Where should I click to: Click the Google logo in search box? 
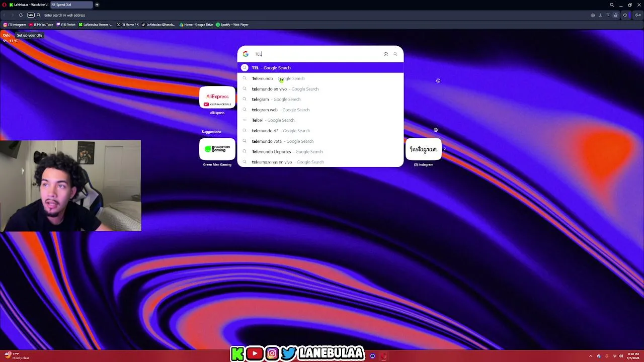coord(246,54)
